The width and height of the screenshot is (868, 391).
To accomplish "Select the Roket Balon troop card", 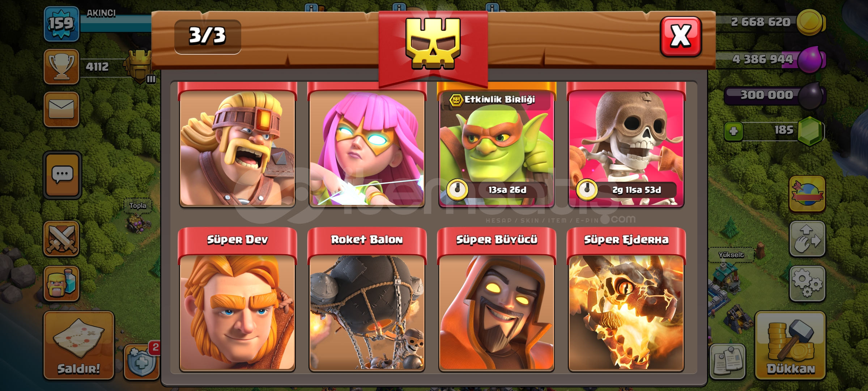I will 367,300.
